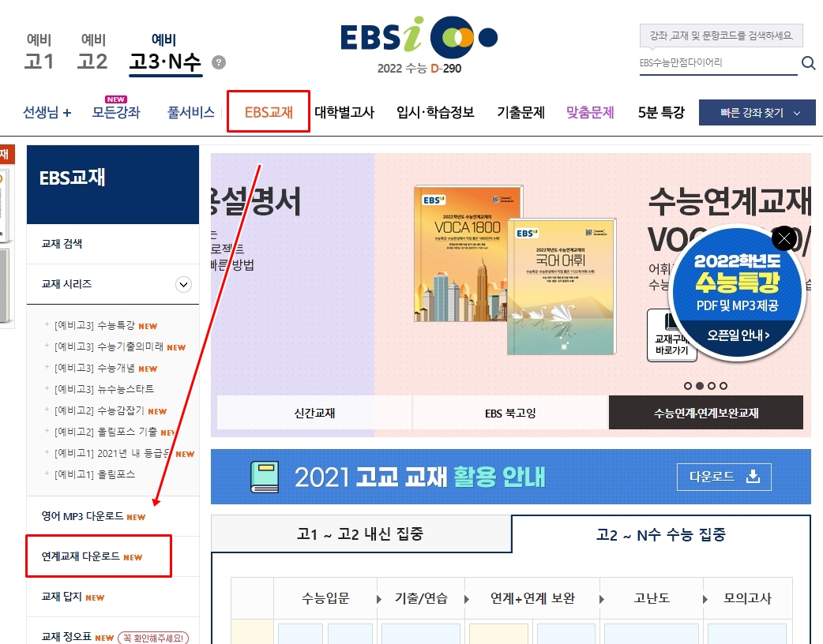The image size is (823, 644).
Task: Switch to 고2 ~ N수 수능 집중 tab
Action: (x=661, y=534)
